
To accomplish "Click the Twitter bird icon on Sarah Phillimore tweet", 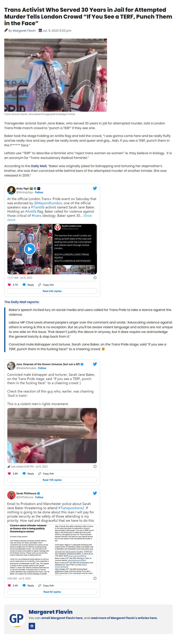I will tap(95, 493).
